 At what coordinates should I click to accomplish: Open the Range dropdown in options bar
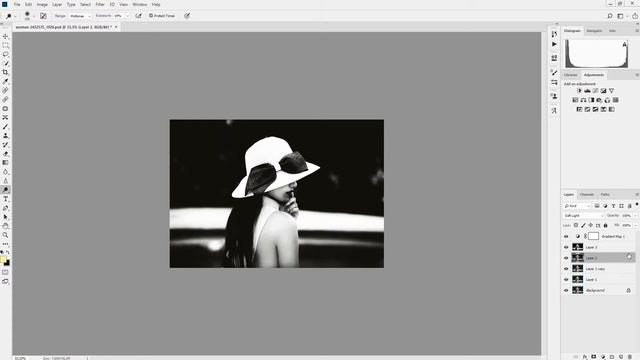tap(80, 16)
